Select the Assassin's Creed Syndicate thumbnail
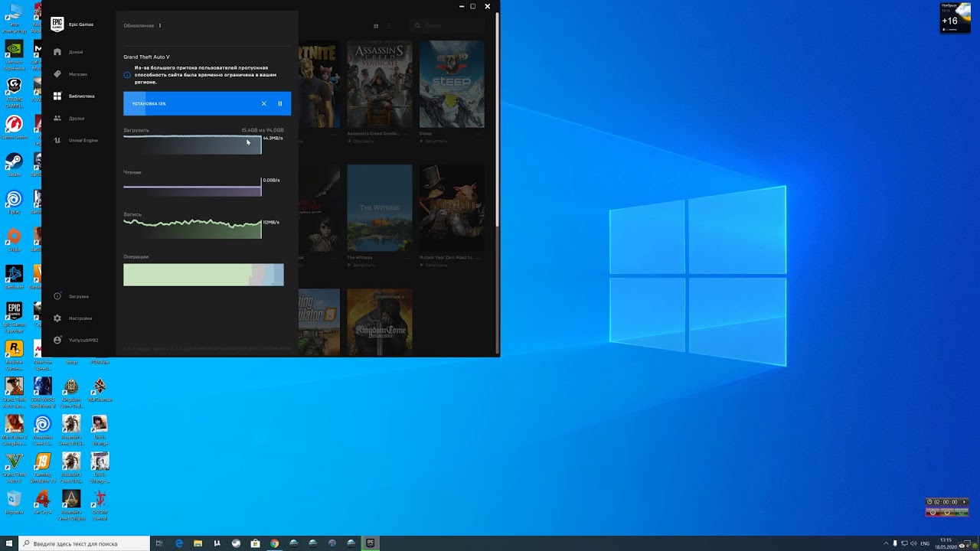This screenshot has height=551, width=980. (380, 84)
